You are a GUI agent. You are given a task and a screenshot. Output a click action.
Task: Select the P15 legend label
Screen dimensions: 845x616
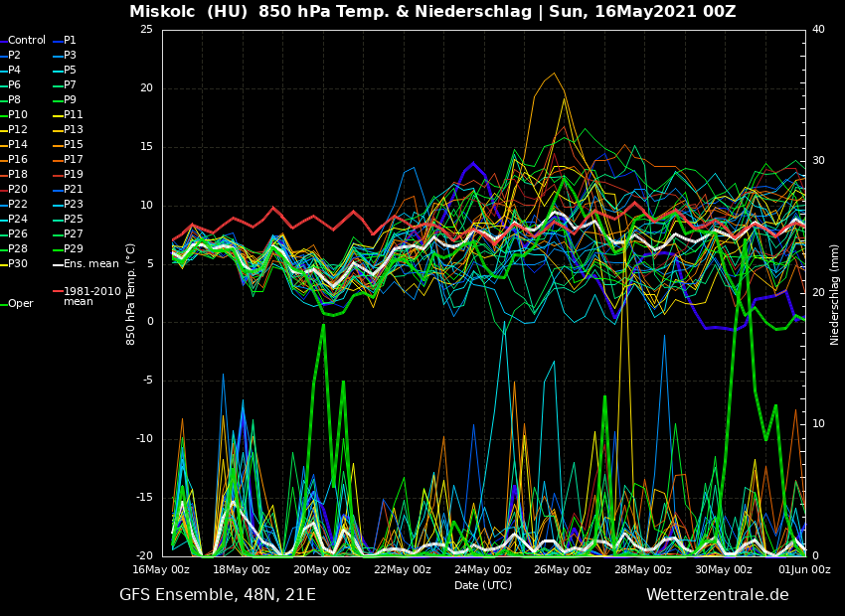point(73,145)
